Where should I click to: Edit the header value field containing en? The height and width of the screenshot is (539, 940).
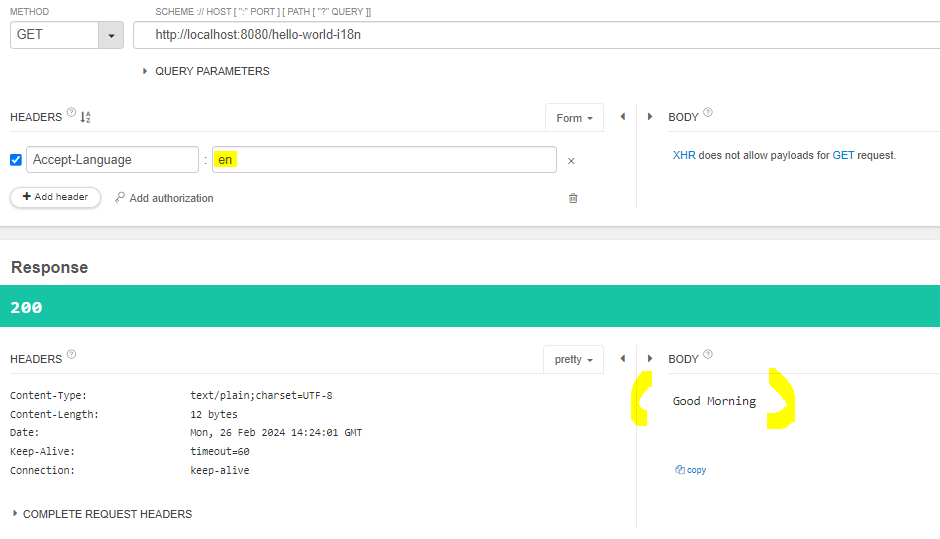pos(384,159)
